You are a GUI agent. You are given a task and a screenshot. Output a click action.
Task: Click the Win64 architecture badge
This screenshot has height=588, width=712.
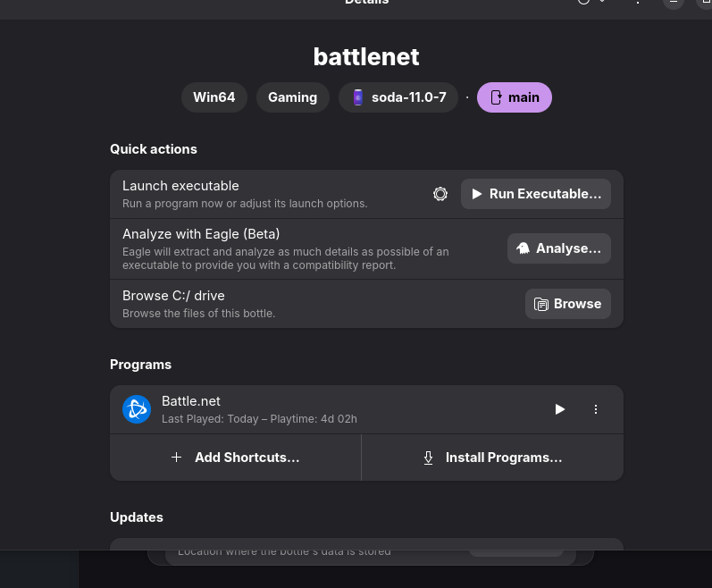pos(214,97)
